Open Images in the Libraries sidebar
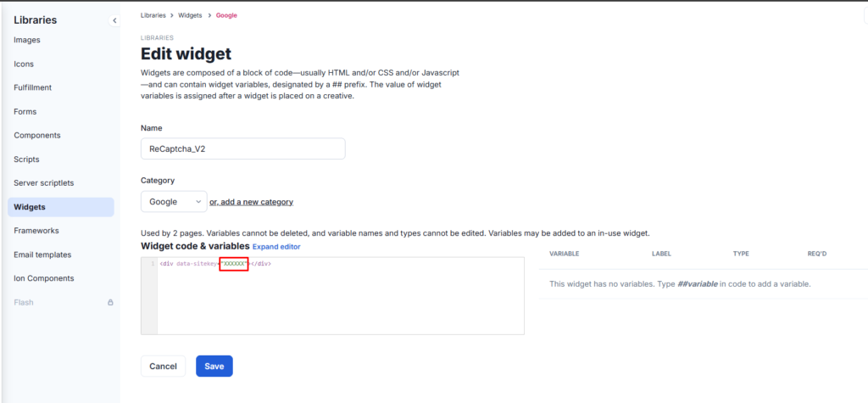The image size is (868, 403). click(61, 40)
